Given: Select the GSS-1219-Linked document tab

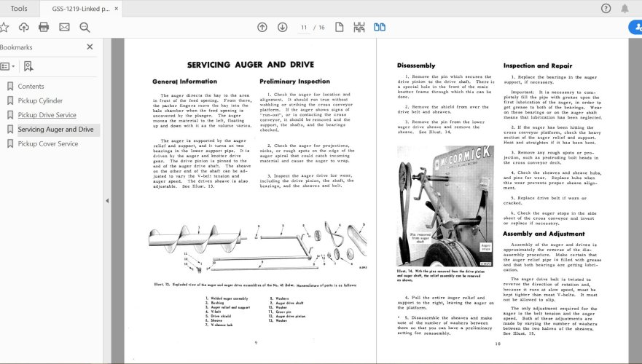Looking at the screenshot, I should [x=80, y=8].
